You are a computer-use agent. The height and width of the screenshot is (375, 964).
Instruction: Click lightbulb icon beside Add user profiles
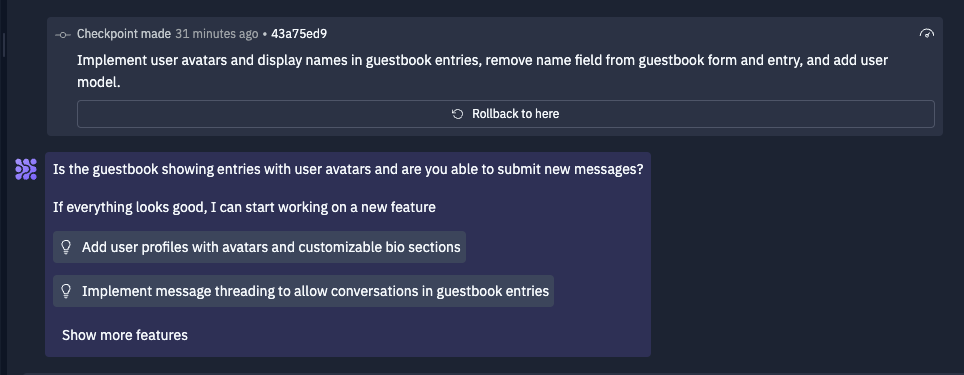tap(66, 247)
